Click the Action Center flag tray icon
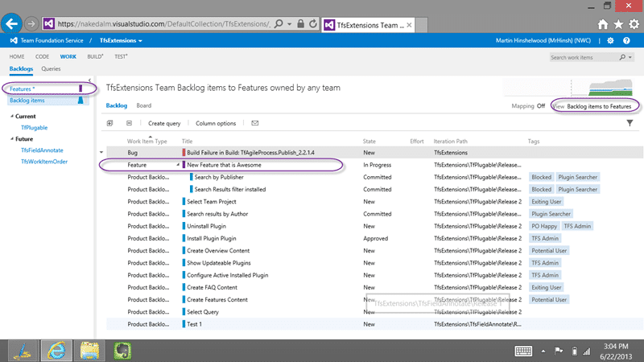This screenshot has height=362, width=644. (x=559, y=351)
